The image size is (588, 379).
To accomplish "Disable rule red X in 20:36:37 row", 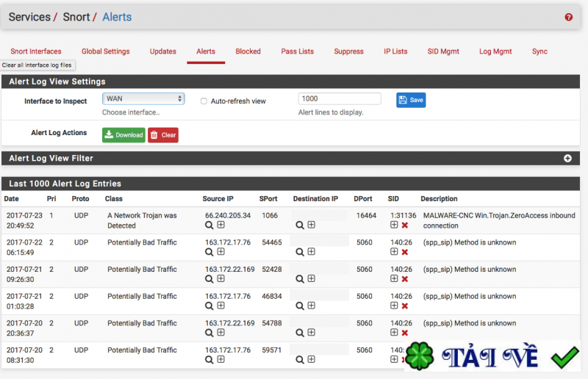I will 405,333.
